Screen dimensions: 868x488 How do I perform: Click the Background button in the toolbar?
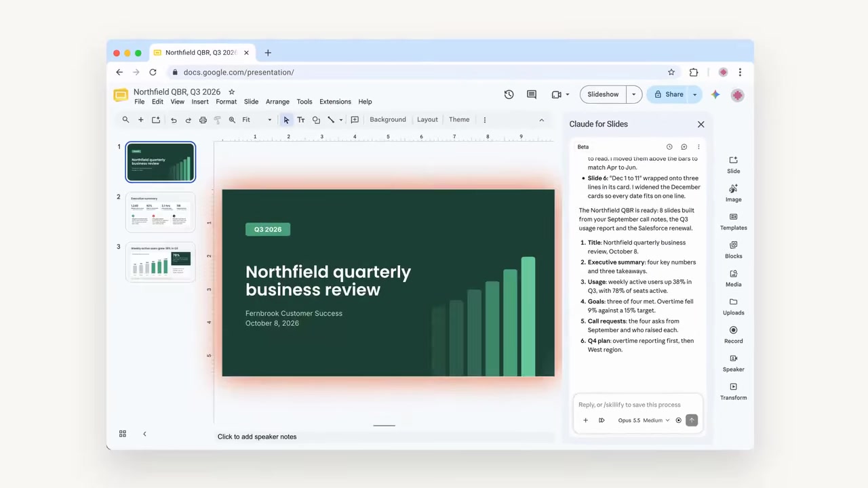tap(388, 120)
